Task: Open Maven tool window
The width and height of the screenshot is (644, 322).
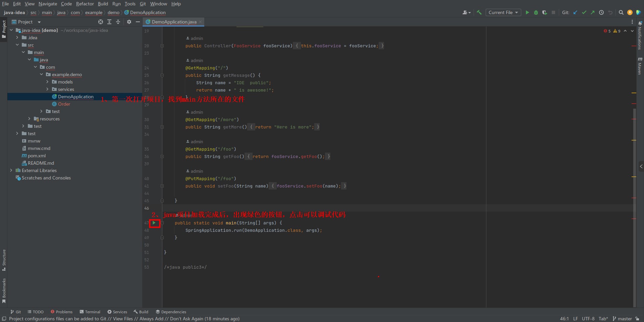Action: click(x=640, y=66)
